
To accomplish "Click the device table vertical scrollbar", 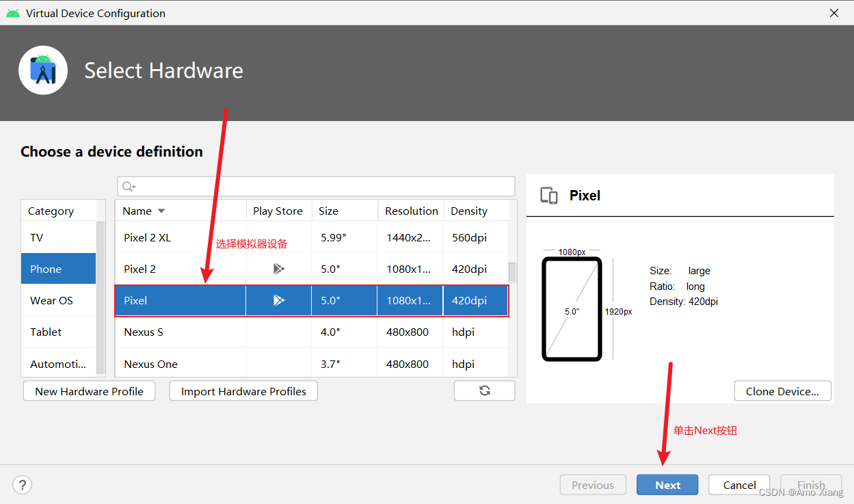I will pos(512,272).
